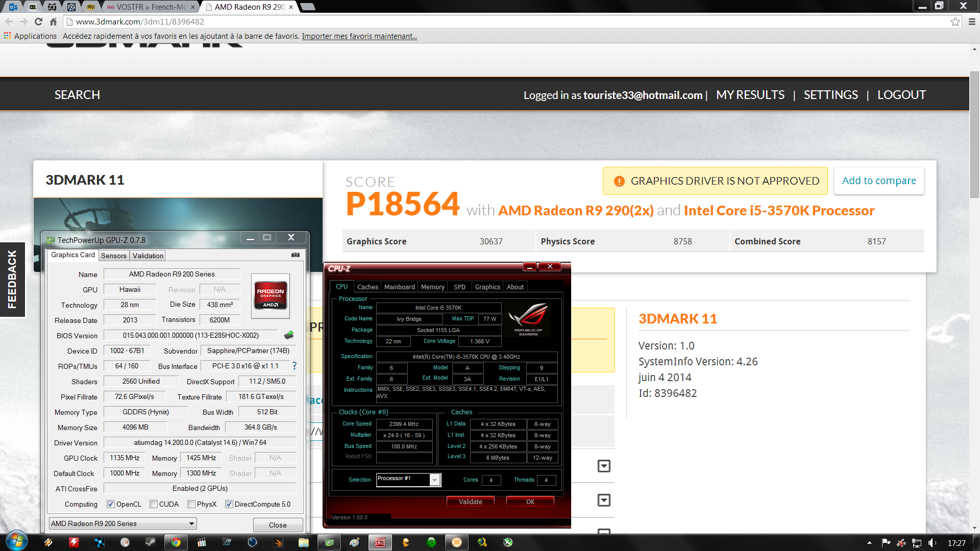
Task: Open SEARCH on 3DMark site
Action: click(x=77, y=95)
